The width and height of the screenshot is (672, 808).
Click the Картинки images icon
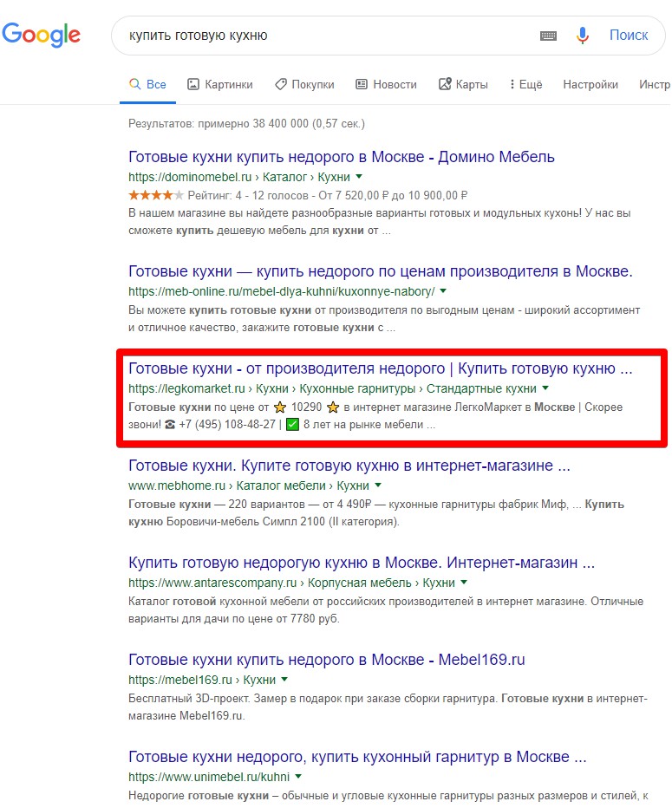click(193, 85)
